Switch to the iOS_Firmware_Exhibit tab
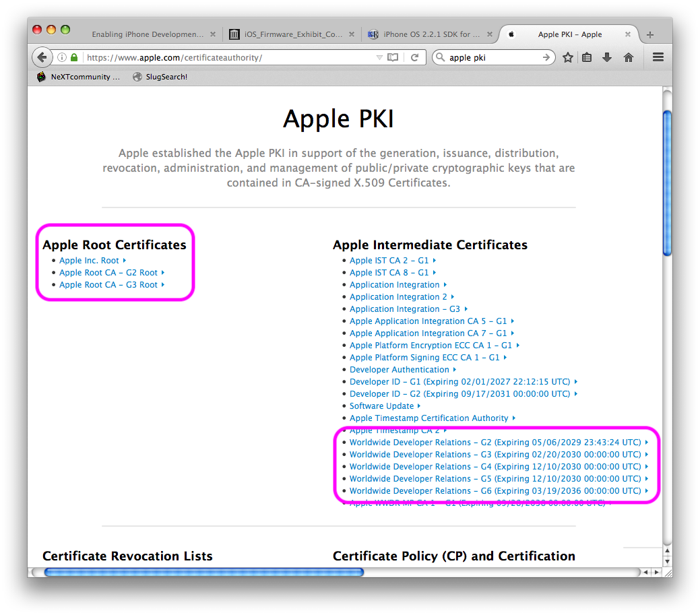Image resolution: width=700 pixels, height=615 pixels. point(286,34)
